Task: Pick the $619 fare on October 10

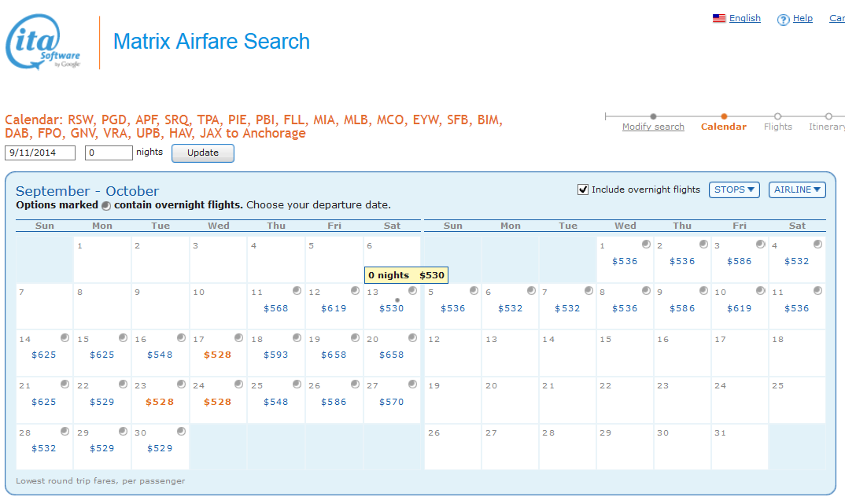Action: pos(739,308)
